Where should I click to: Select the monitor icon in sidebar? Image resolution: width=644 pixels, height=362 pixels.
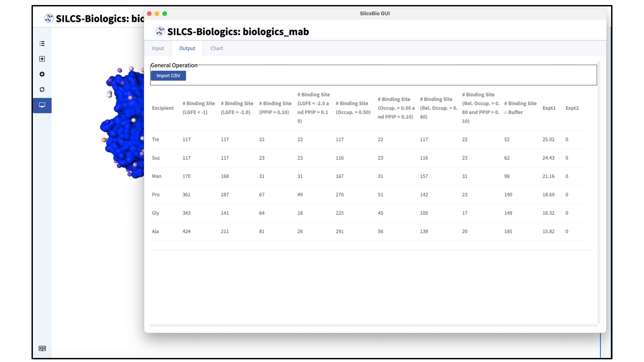[x=42, y=105]
